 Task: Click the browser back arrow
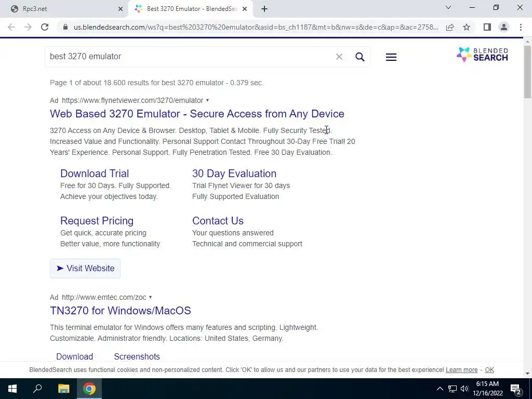click(11, 27)
